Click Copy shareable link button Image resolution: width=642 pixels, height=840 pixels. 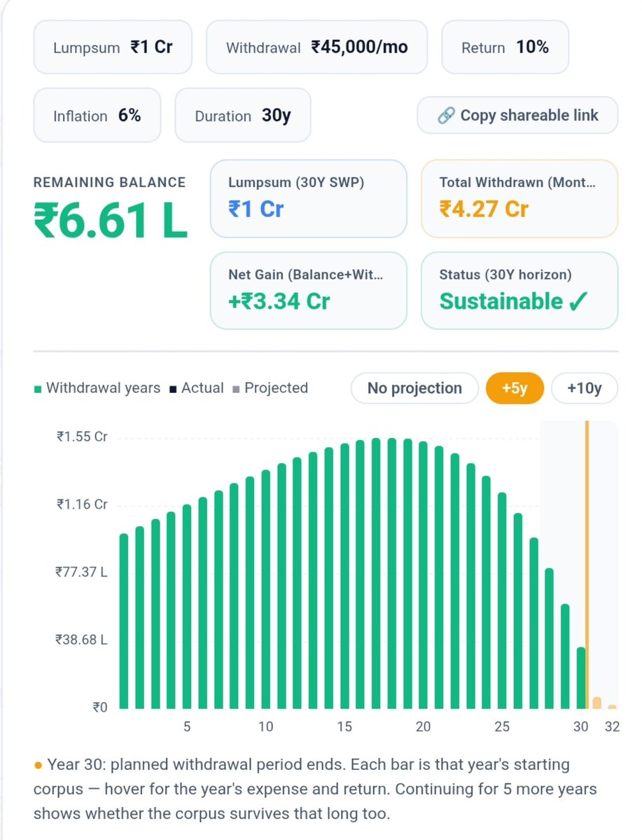click(517, 115)
